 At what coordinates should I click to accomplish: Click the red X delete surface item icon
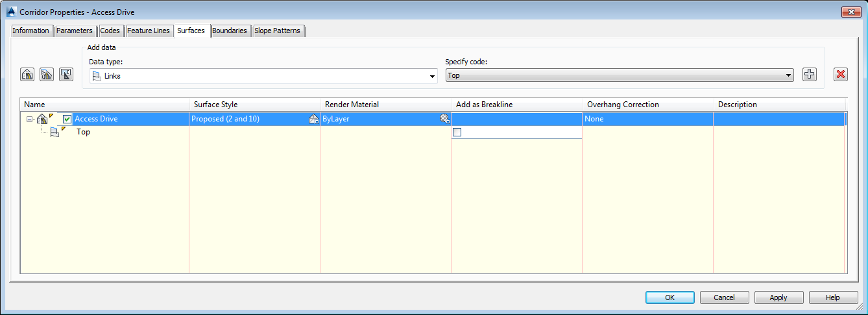[841, 74]
